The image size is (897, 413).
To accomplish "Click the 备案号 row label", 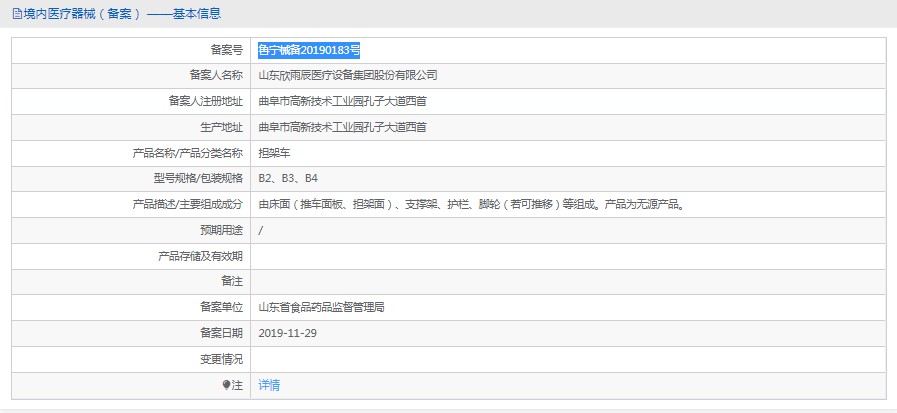I will [226, 49].
